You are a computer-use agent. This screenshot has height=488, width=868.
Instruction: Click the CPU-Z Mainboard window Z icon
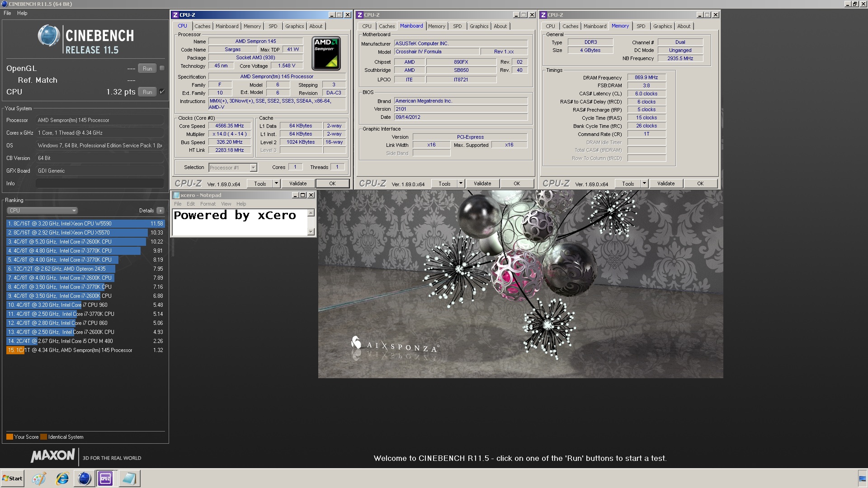click(x=360, y=15)
